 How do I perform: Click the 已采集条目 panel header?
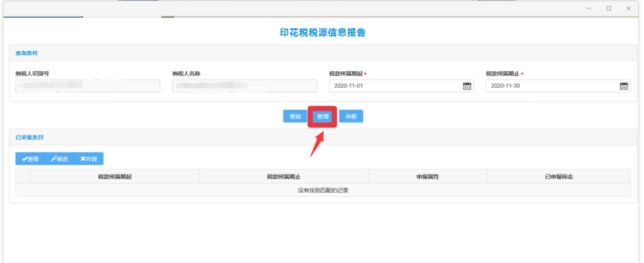(29, 137)
